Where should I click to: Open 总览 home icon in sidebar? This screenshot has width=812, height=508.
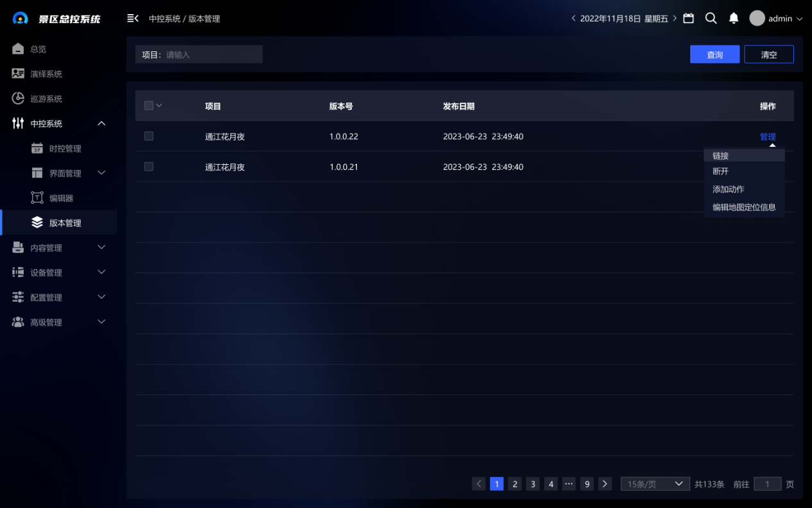[19, 49]
